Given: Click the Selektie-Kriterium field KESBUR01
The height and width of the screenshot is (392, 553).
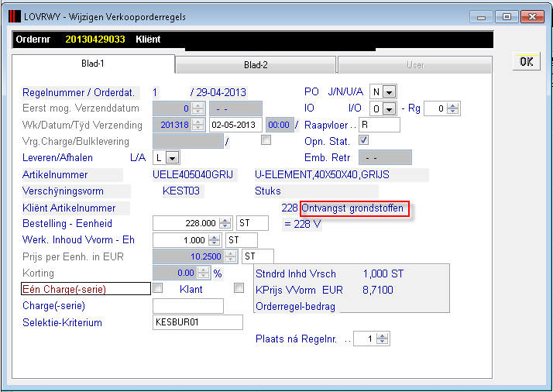Looking at the screenshot, I should [x=197, y=322].
